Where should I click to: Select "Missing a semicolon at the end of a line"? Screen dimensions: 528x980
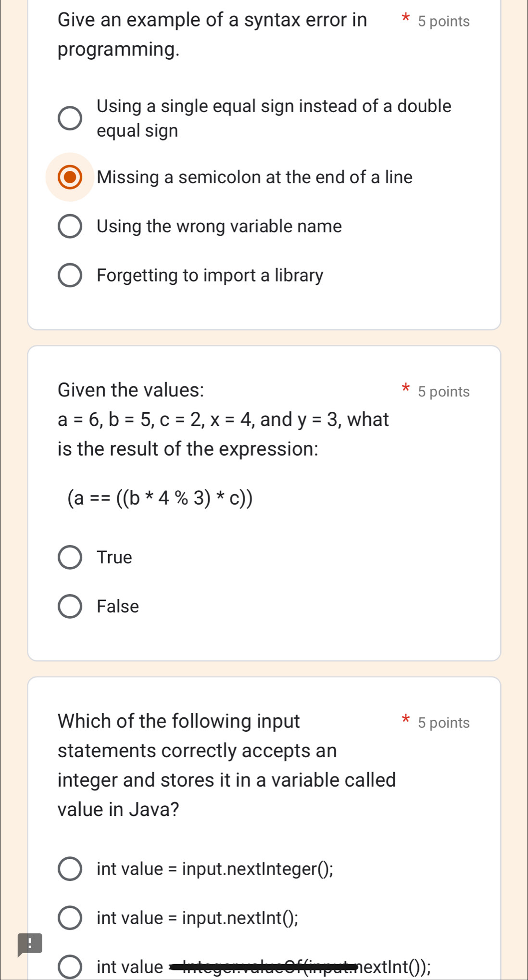click(x=70, y=177)
